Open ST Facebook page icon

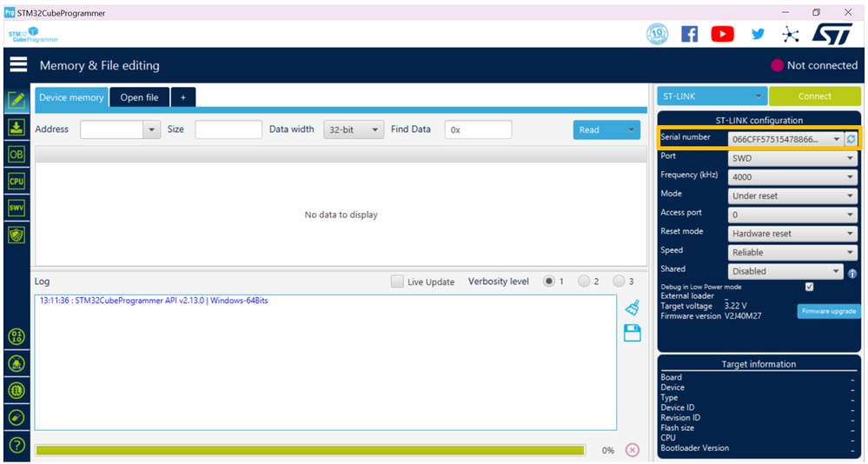pos(689,35)
